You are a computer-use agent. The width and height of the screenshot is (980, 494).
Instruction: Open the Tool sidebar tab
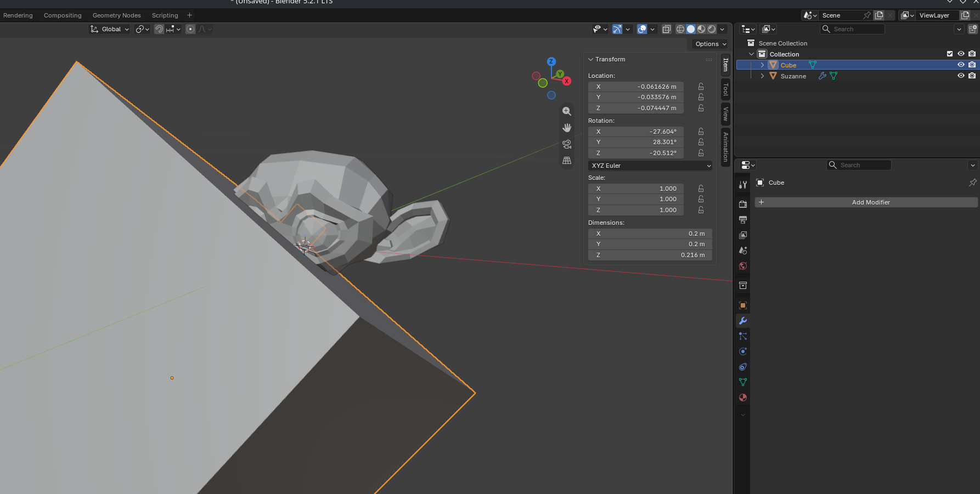coord(725,89)
